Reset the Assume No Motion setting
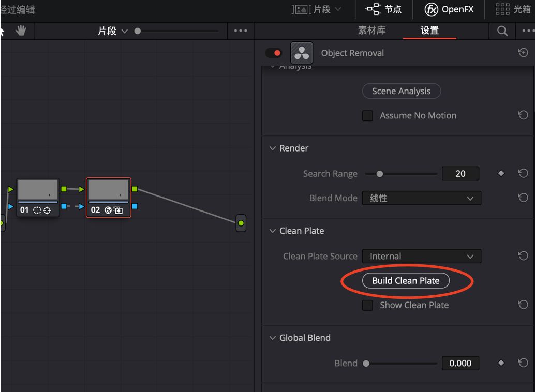 [x=523, y=115]
